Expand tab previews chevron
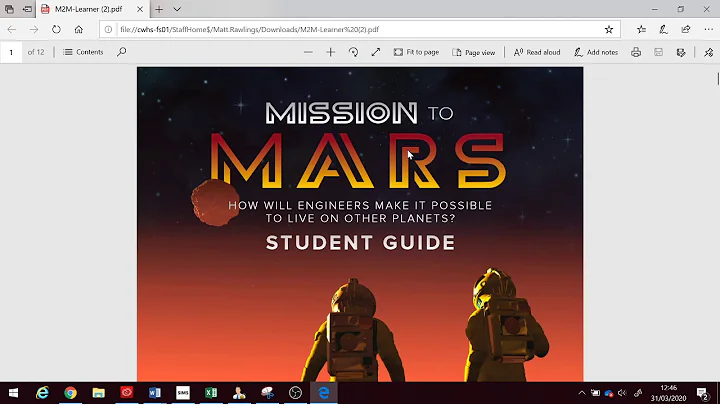Screen dimensions: 720x404 pos(177,9)
